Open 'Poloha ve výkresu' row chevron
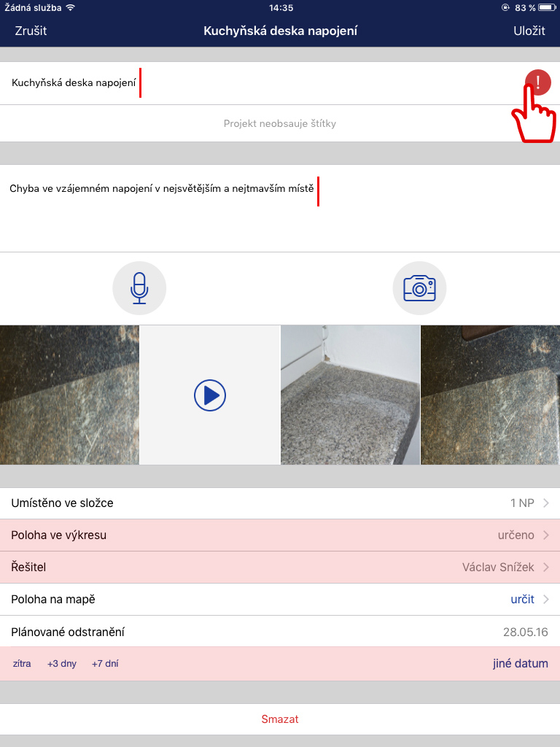 [546, 535]
